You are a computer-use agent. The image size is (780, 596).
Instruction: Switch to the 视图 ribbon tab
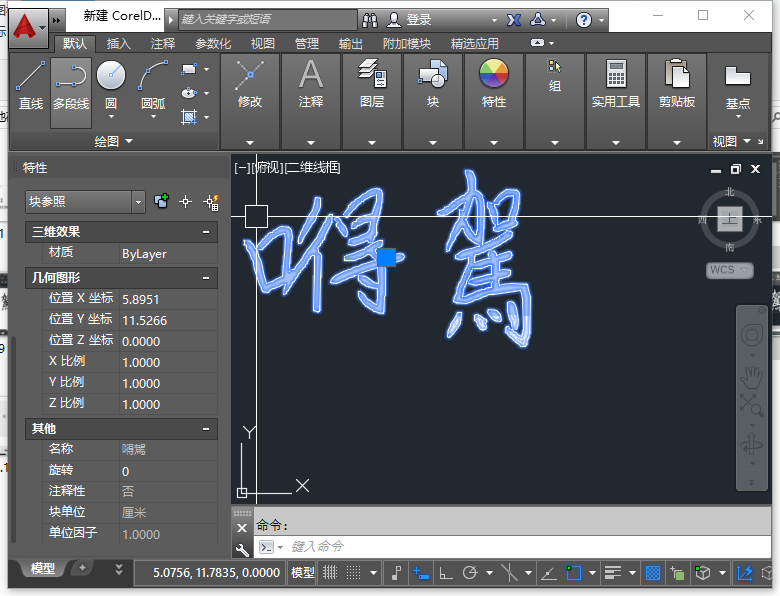pyautogui.click(x=263, y=44)
